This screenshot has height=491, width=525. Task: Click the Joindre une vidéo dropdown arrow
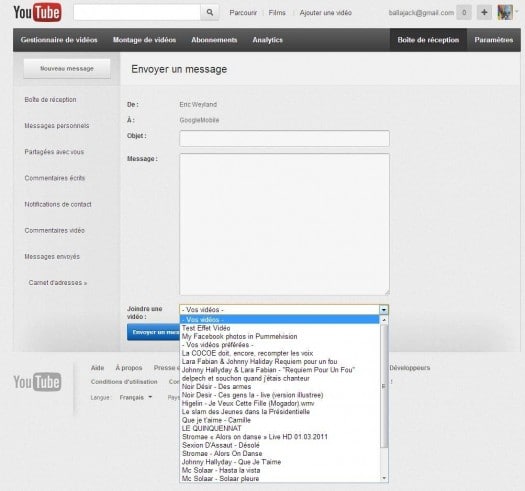(384, 309)
